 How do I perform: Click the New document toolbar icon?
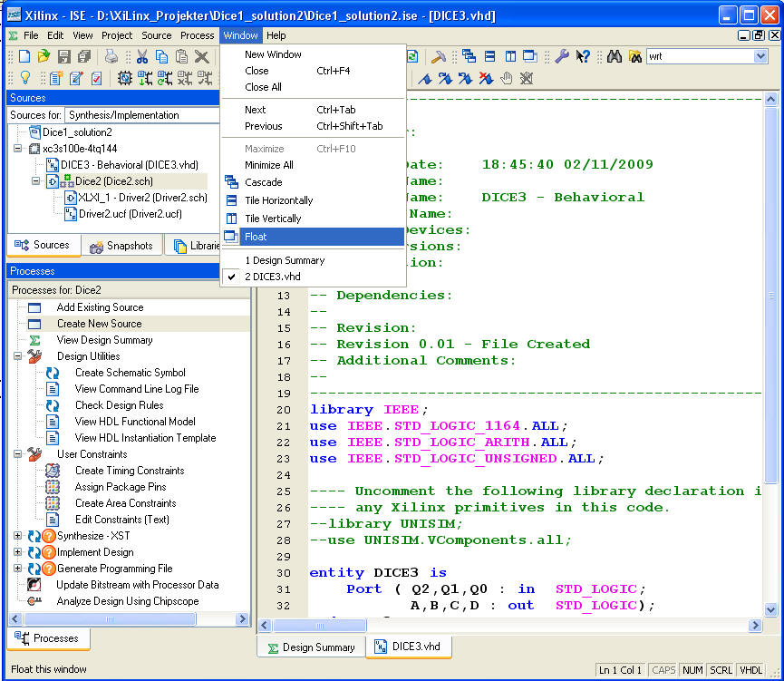(x=24, y=56)
